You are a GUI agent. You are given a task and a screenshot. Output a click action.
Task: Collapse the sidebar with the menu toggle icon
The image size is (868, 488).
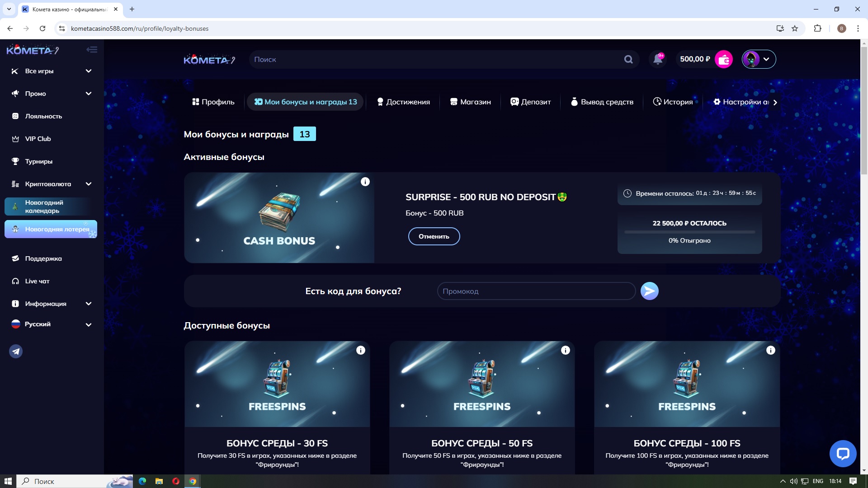pos(92,50)
